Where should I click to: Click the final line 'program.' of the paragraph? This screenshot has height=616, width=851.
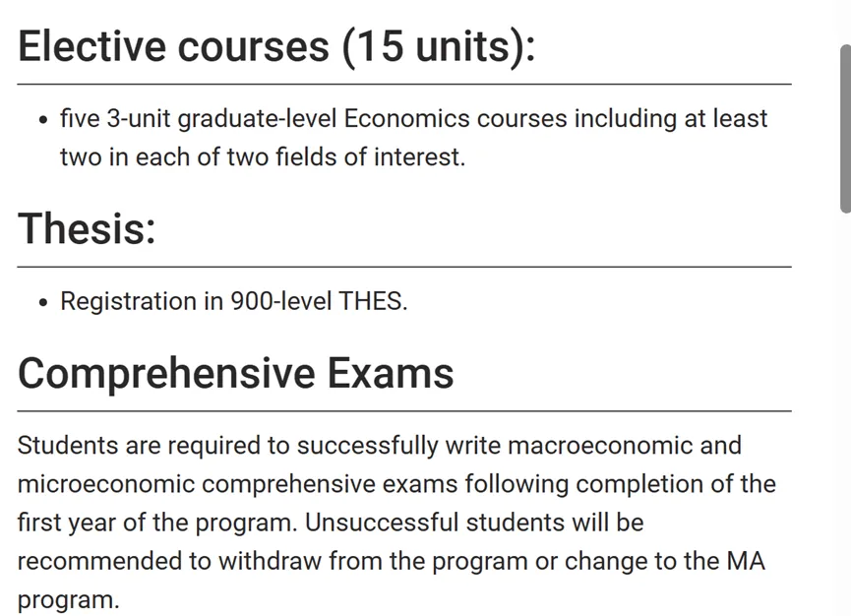click(68, 601)
